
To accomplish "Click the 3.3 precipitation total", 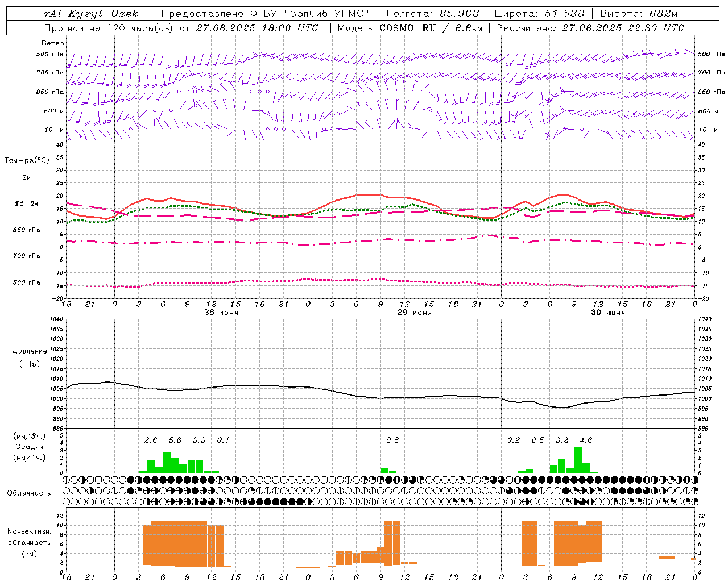I will [x=199, y=440].
